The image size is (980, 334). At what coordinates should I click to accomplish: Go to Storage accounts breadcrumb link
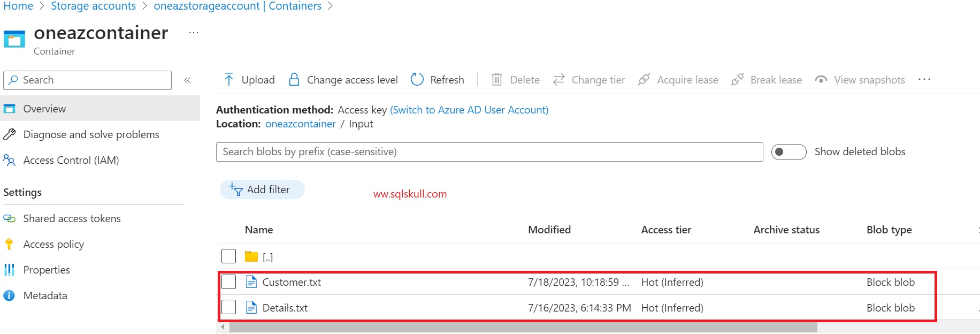click(x=94, y=6)
